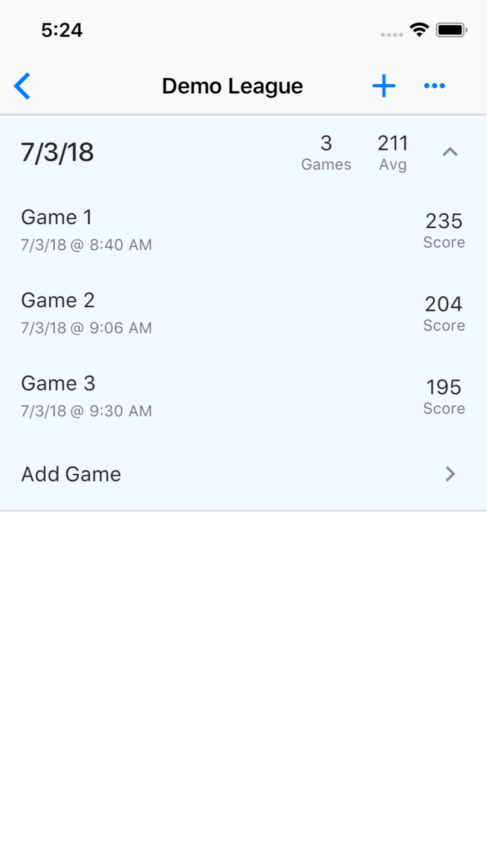The height and width of the screenshot is (868, 488).
Task: Tap the 235 score of Game 1
Action: click(x=444, y=221)
